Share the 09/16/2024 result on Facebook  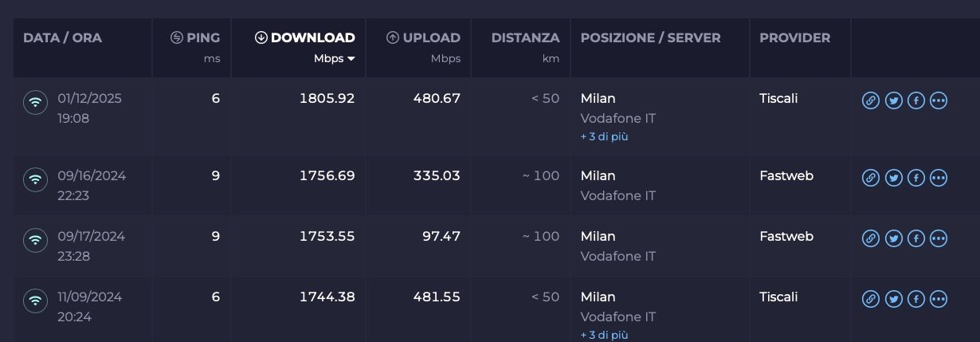(916, 178)
